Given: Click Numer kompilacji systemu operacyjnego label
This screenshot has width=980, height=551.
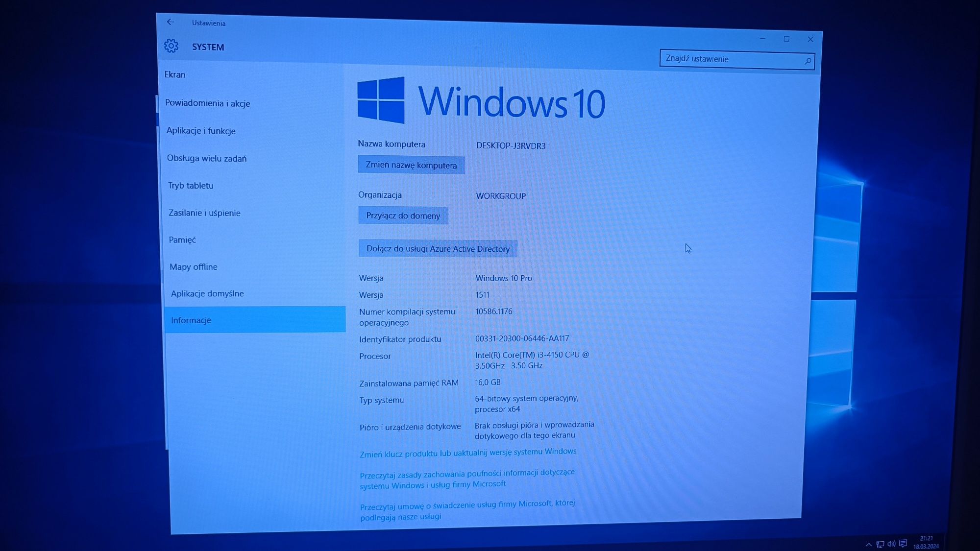Looking at the screenshot, I should (407, 317).
